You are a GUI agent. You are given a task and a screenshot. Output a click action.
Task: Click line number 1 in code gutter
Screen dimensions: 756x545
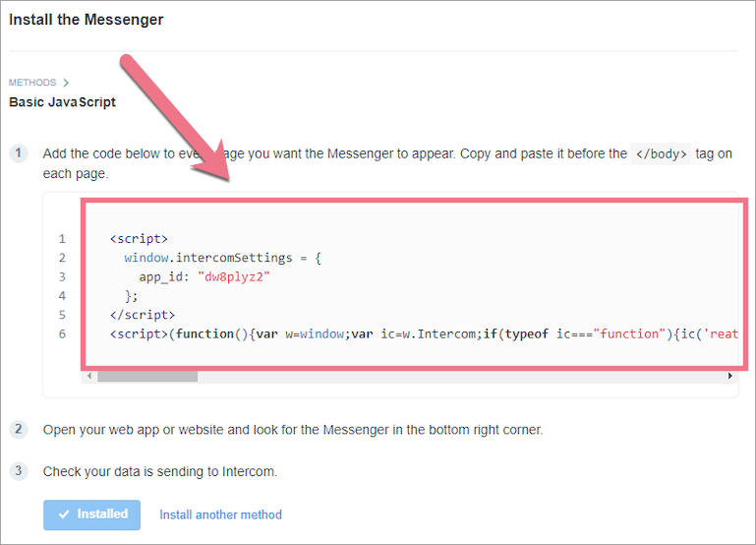click(x=62, y=239)
